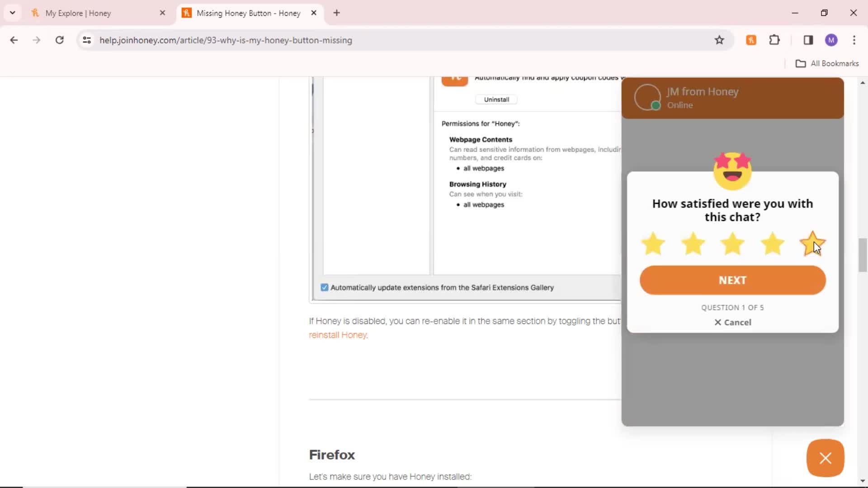Screen dimensions: 868x488
Task: Select Missing Honey Button tab
Action: coord(248,13)
